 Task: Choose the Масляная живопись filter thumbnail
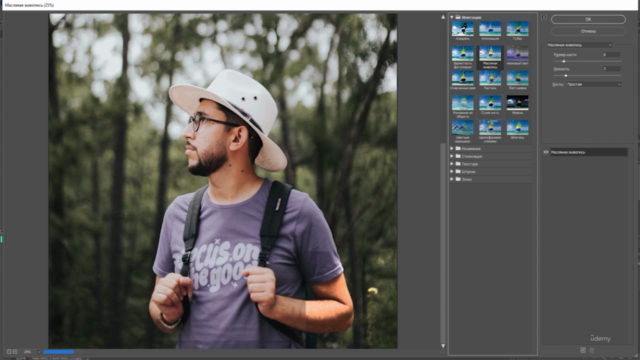[490, 53]
